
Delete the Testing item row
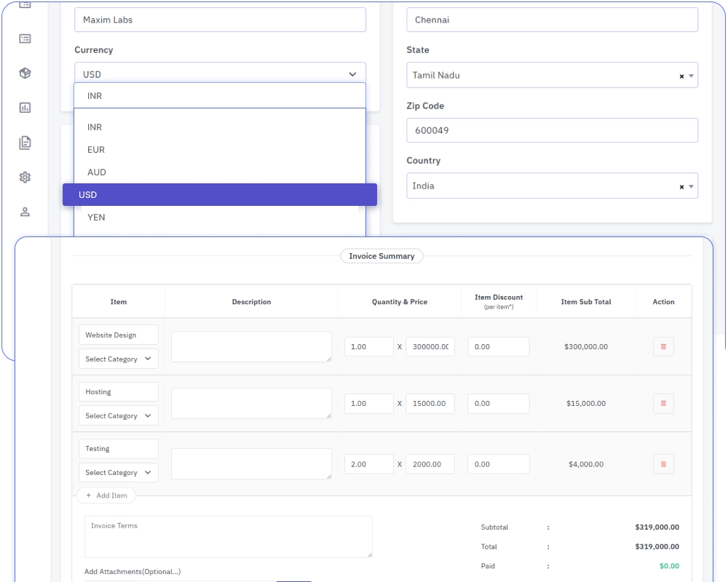tap(663, 464)
